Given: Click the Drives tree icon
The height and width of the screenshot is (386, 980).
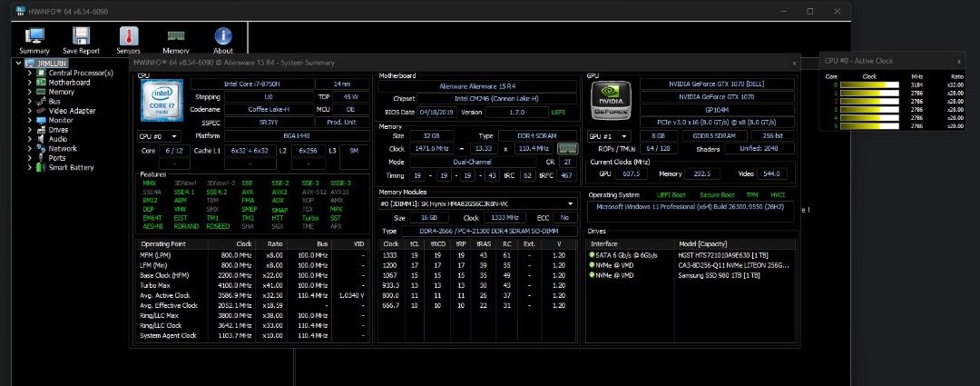Looking at the screenshot, I should tap(41, 130).
